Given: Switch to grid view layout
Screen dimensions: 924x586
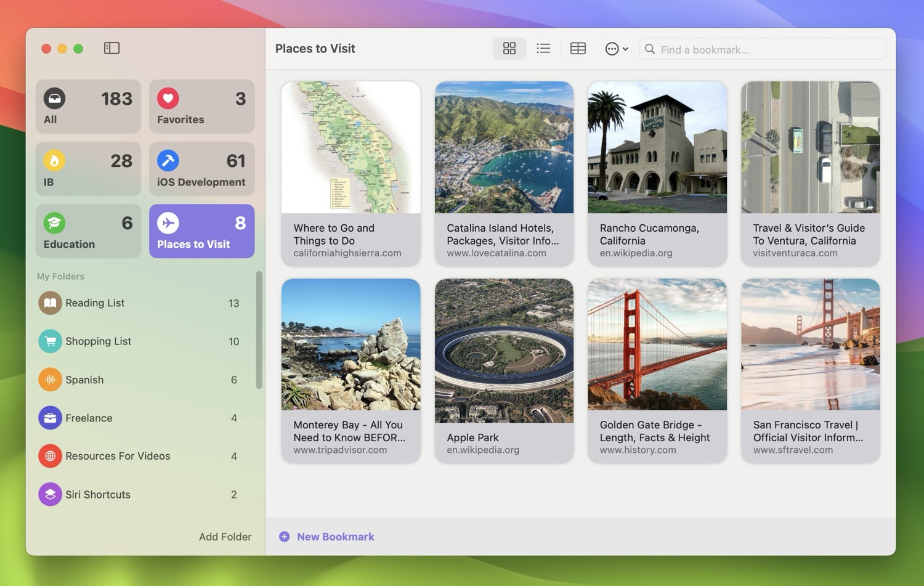Looking at the screenshot, I should (509, 49).
